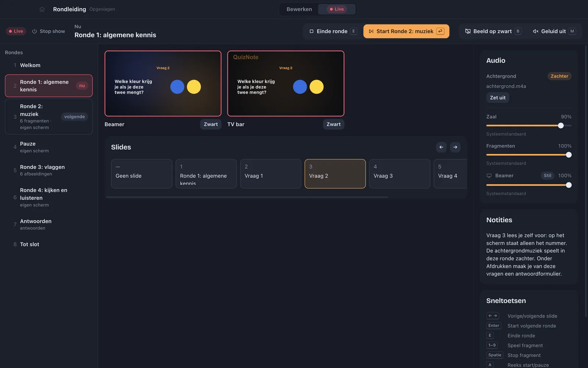Adjust the Fragmenten volume slider
Screen dimensions: 588x368
tap(529, 155)
